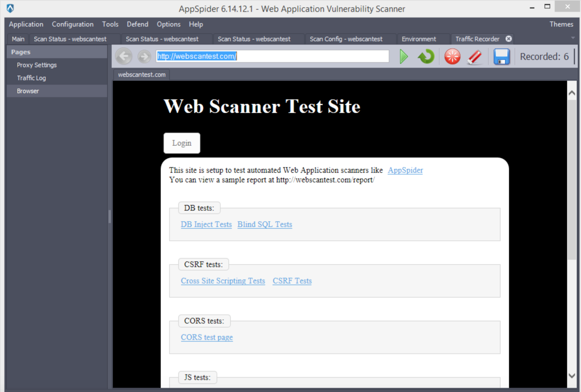581x392 pixels.
Task: Click the Web Scanner Test Site heading
Action: tap(262, 106)
